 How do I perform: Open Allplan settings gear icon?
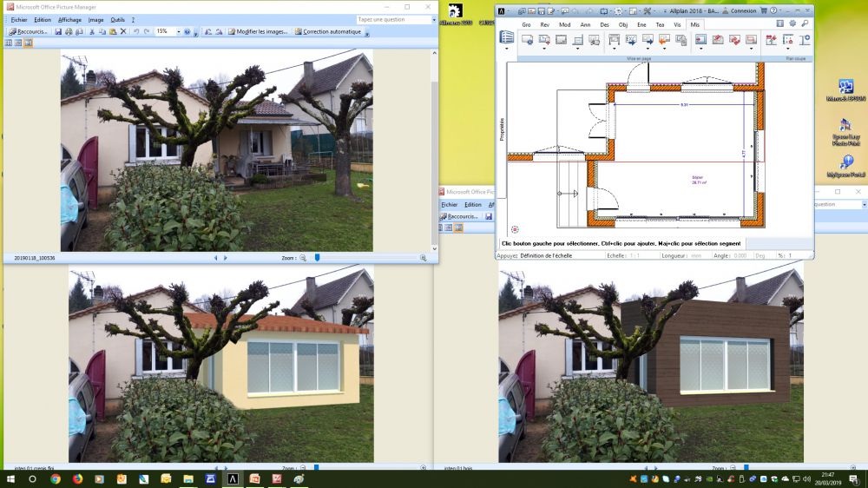tap(792, 24)
